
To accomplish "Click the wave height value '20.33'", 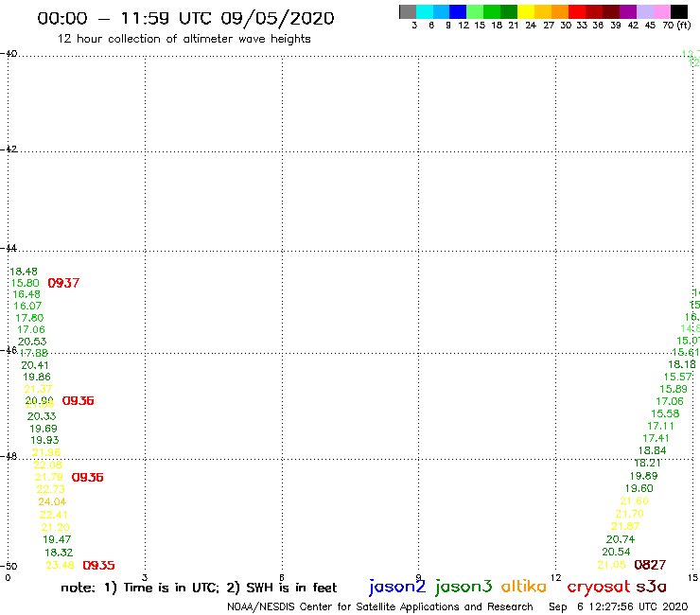I will pyautogui.click(x=42, y=416).
